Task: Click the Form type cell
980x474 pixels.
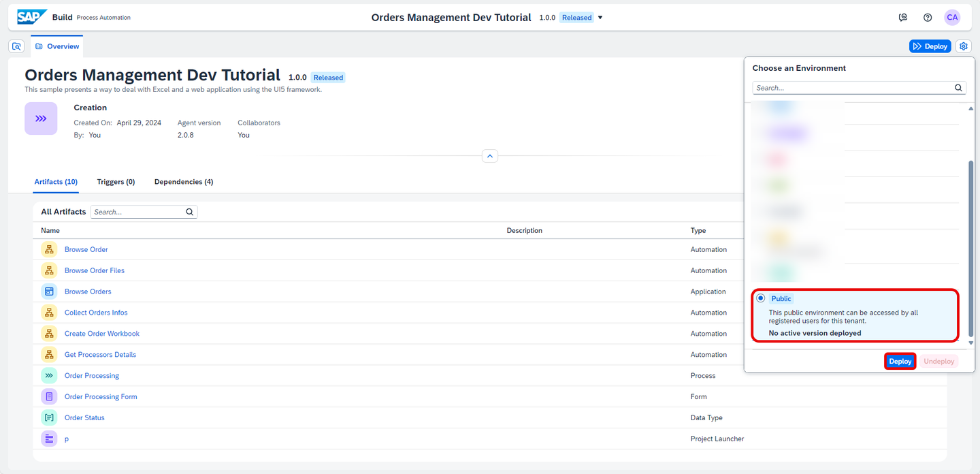Action: [698, 397]
